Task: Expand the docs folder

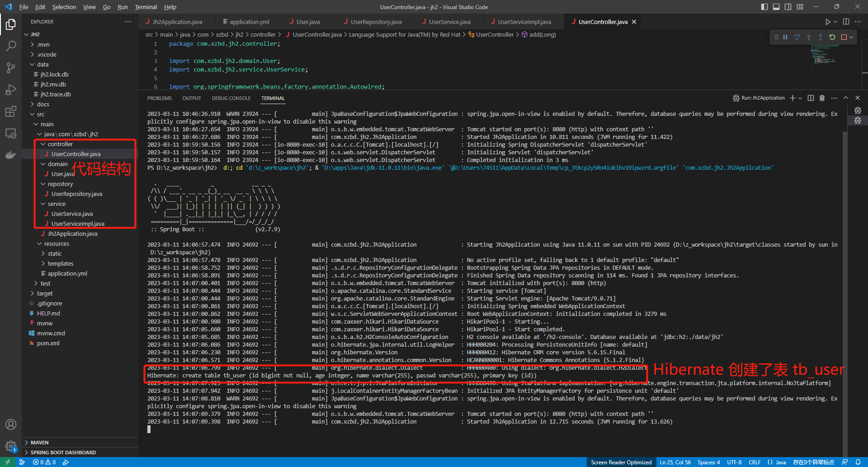Action: [x=80, y=104]
